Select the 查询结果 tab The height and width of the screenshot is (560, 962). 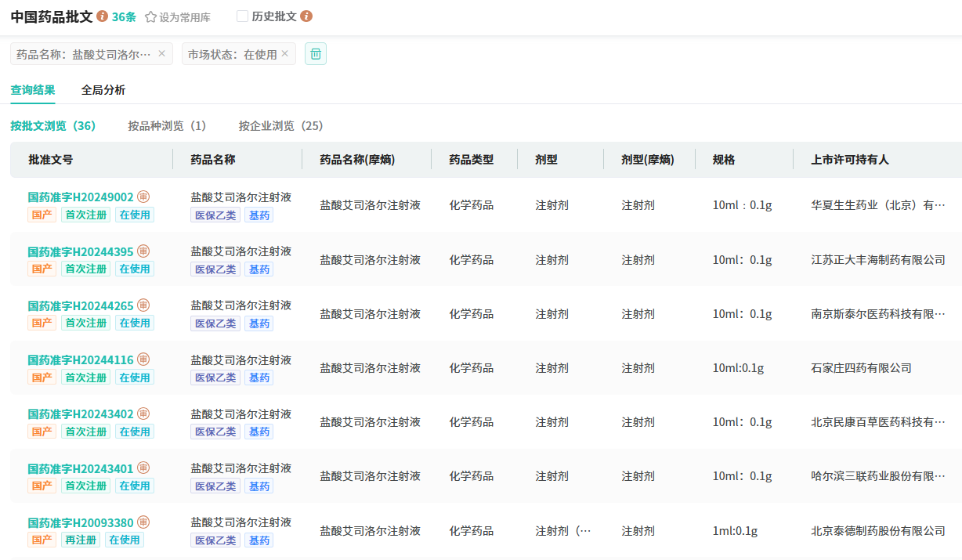click(33, 90)
